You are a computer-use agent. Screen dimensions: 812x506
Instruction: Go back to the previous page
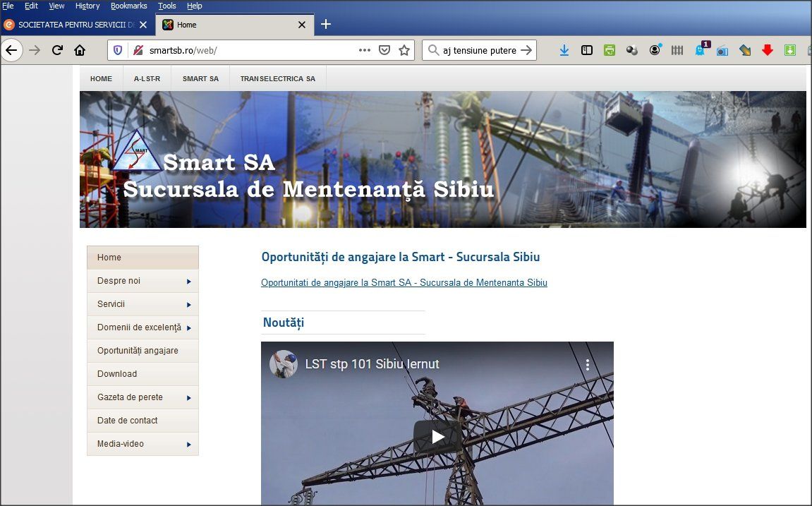point(11,50)
